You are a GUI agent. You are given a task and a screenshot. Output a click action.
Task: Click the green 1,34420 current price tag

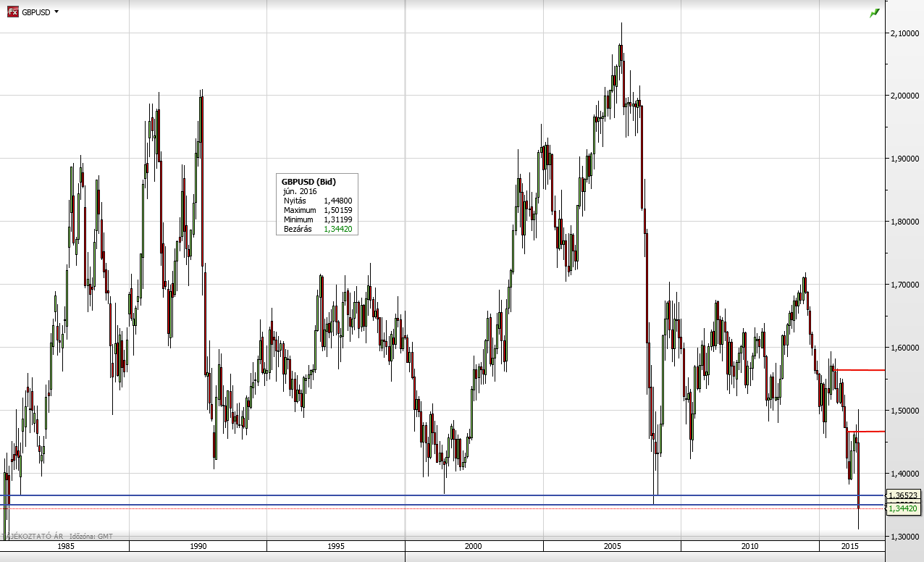tap(904, 508)
